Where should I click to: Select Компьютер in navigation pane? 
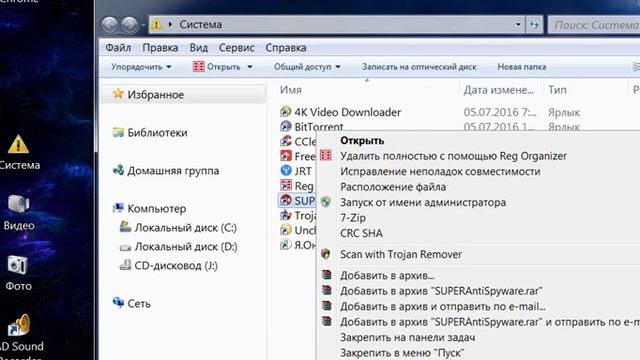pos(157,209)
